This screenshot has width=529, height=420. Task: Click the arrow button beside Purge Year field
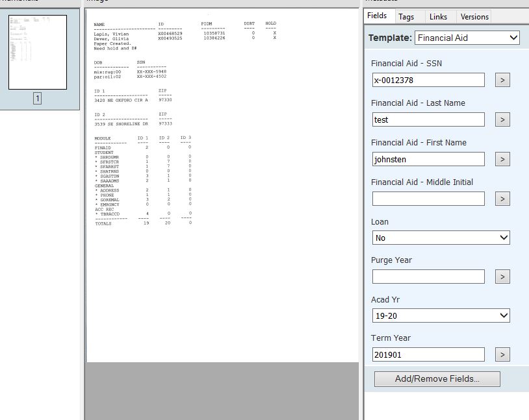coord(502,277)
